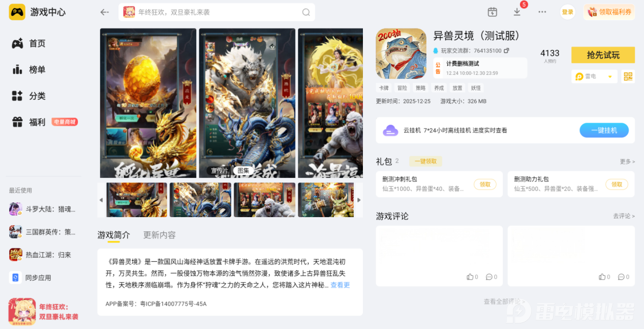Claim the 删测冲刺礼包 gift with 领取
This screenshot has height=329, width=644.
[x=485, y=185]
